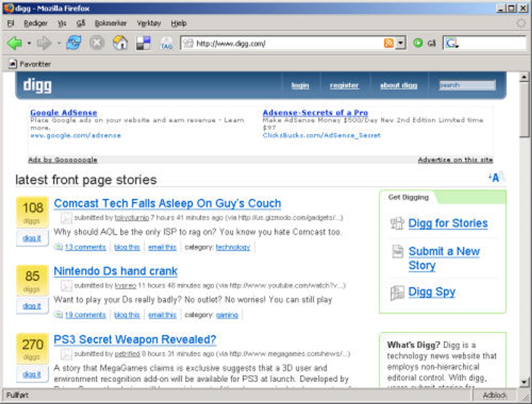This screenshot has height=404, width=532.
Task: Click the login link in digg header
Action: click(300, 85)
